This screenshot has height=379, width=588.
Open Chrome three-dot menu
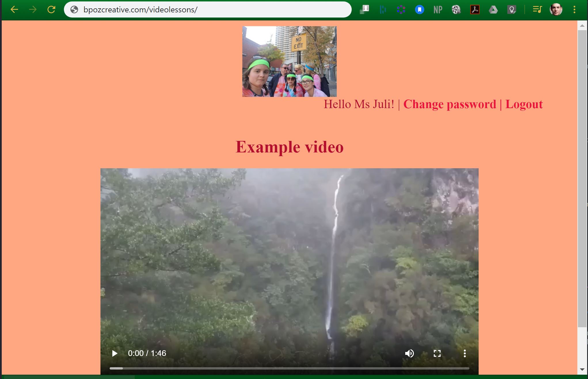click(574, 10)
